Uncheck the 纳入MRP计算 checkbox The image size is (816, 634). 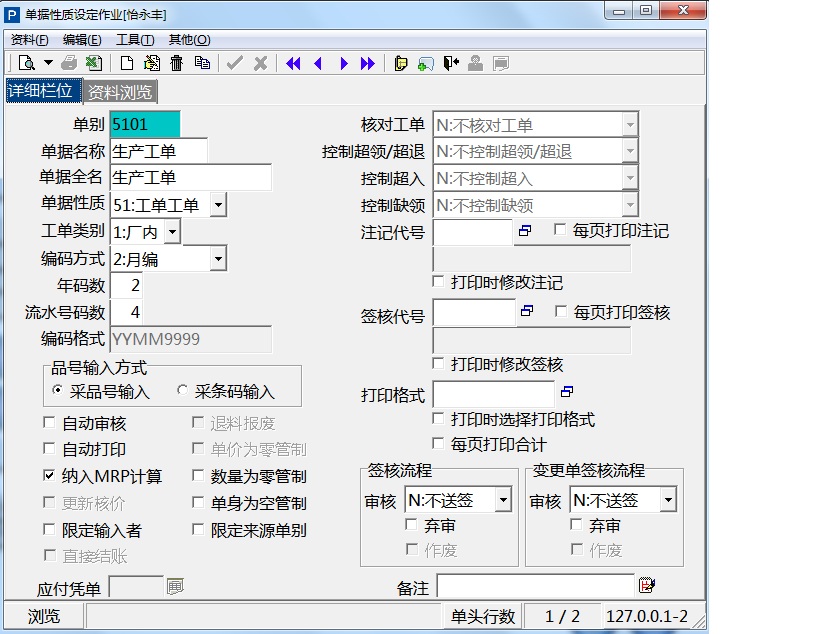point(49,475)
